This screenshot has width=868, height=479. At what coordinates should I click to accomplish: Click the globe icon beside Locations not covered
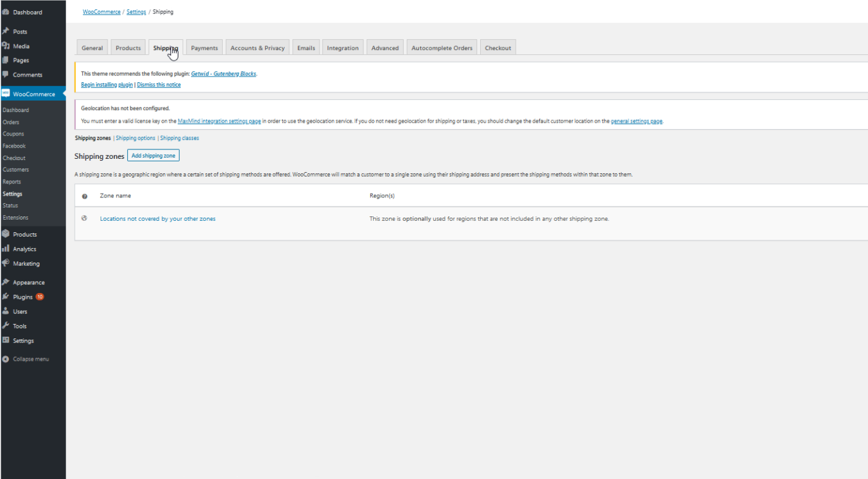click(x=84, y=218)
